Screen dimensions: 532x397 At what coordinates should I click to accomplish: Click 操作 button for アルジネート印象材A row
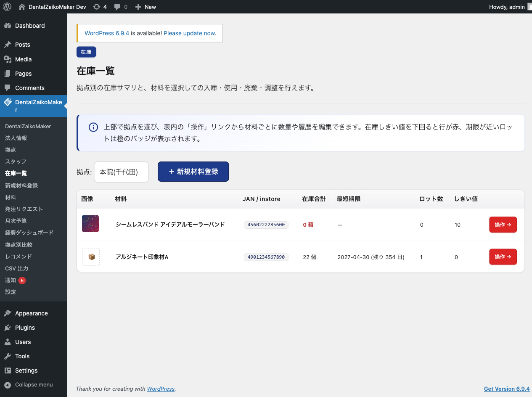503,257
